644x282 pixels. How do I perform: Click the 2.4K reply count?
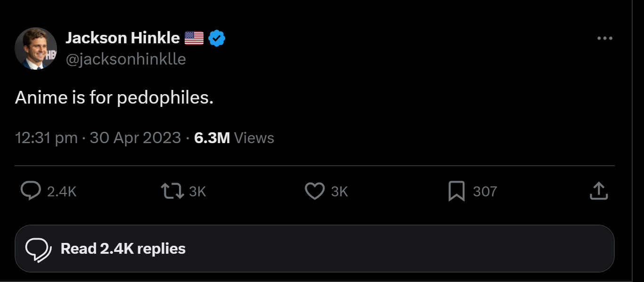click(x=62, y=192)
